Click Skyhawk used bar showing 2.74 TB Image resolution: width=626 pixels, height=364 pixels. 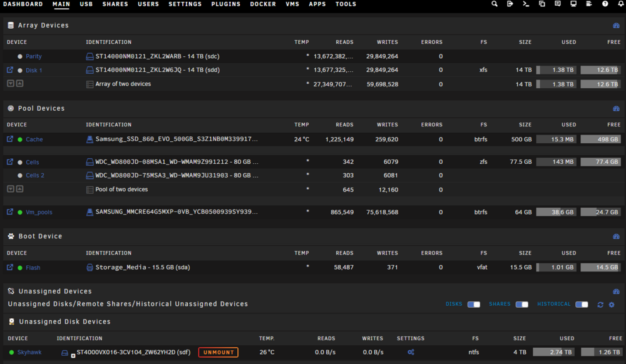click(553, 352)
